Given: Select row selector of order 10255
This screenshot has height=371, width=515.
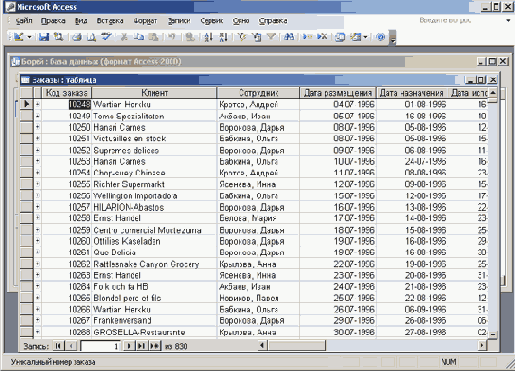Looking at the screenshot, I should point(26,184).
